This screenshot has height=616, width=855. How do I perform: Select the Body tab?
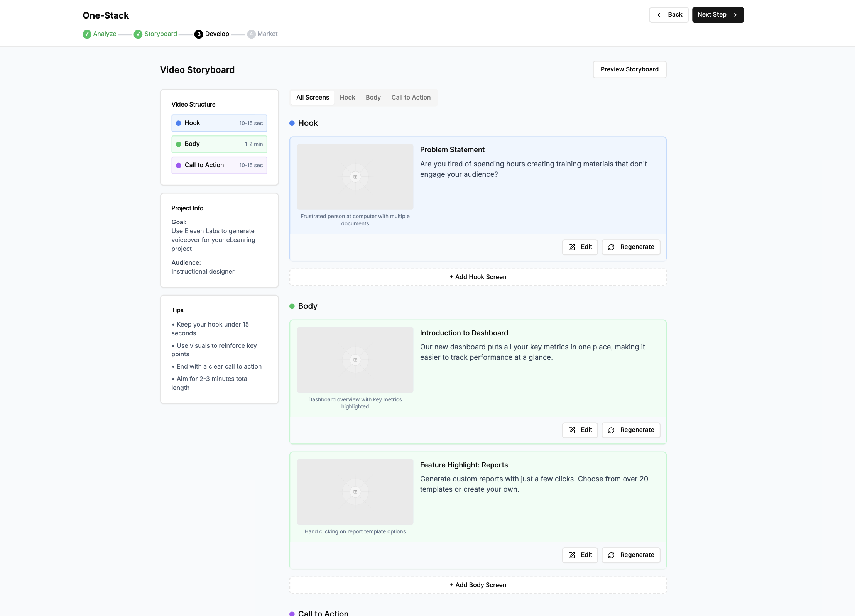point(373,97)
